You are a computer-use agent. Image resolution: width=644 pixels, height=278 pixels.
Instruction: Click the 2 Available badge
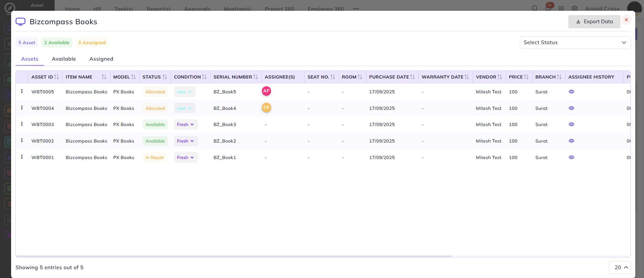coord(57,42)
